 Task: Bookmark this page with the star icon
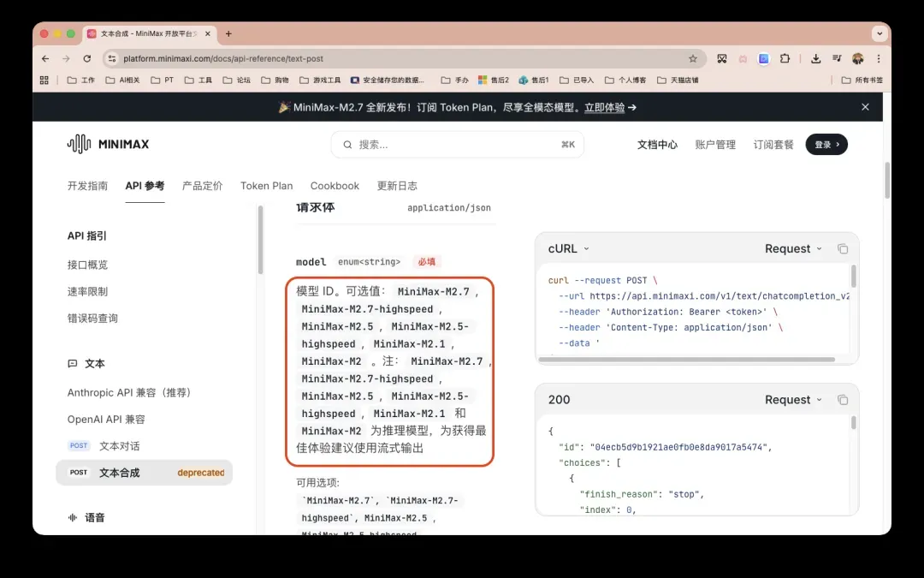[693, 58]
